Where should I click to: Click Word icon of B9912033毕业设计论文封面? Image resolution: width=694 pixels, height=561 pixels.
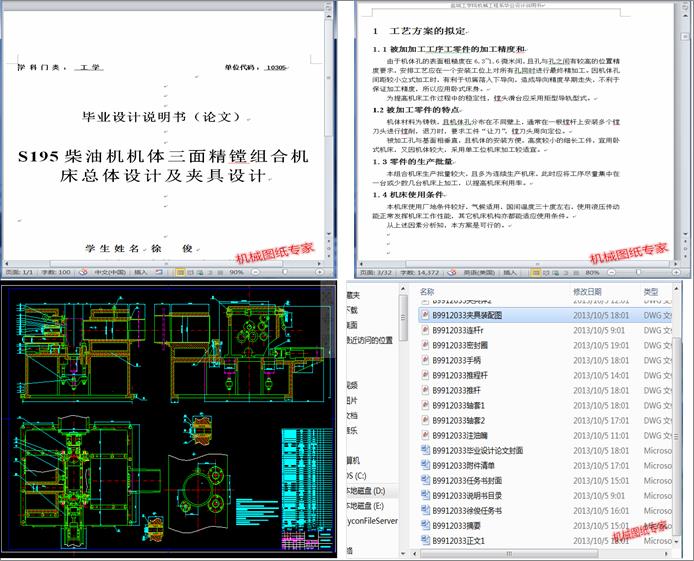(425, 450)
